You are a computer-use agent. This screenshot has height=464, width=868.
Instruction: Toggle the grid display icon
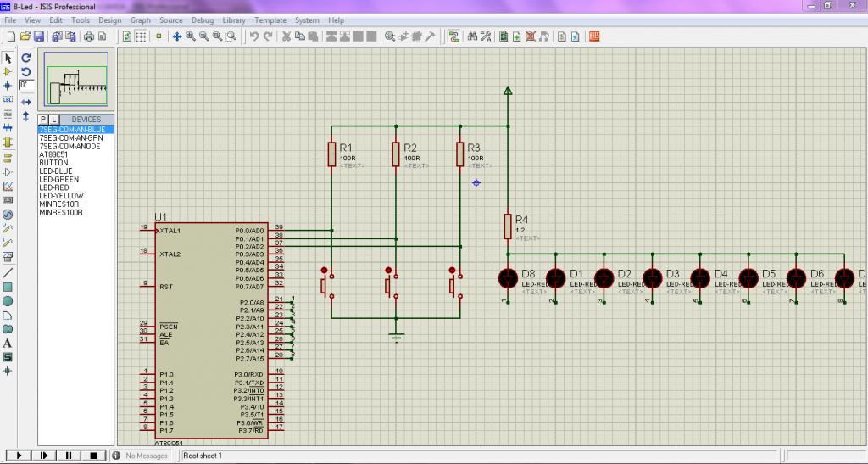[x=142, y=36]
